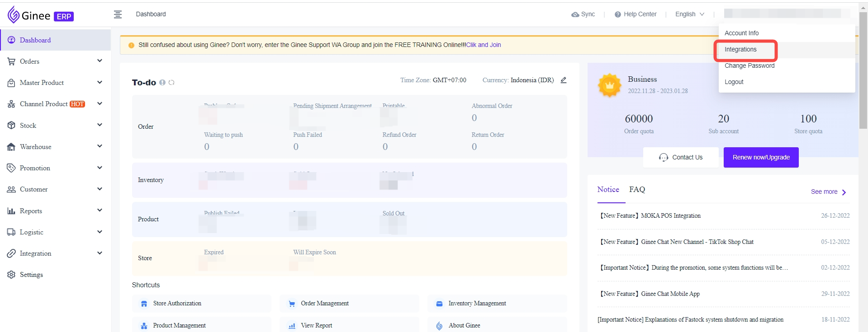Screen dimensions: 868x332
Task: Click the Sync cloud icon
Action: (575, 14)
